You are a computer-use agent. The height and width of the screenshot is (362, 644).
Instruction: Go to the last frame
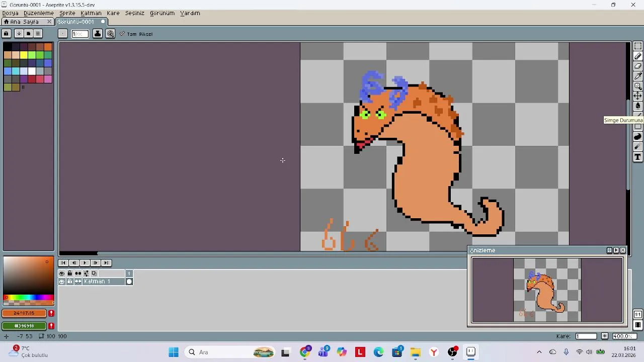tap(106, 263)
